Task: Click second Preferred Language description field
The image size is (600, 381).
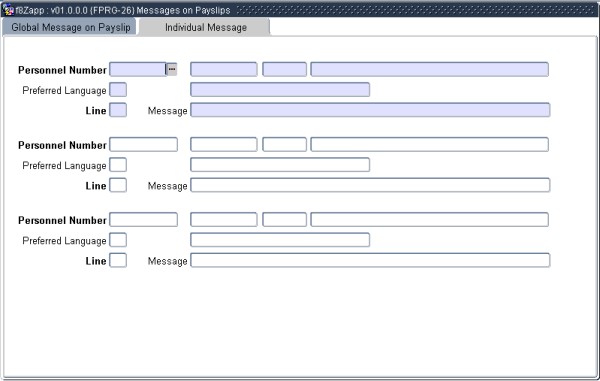Action: point(280,165)
